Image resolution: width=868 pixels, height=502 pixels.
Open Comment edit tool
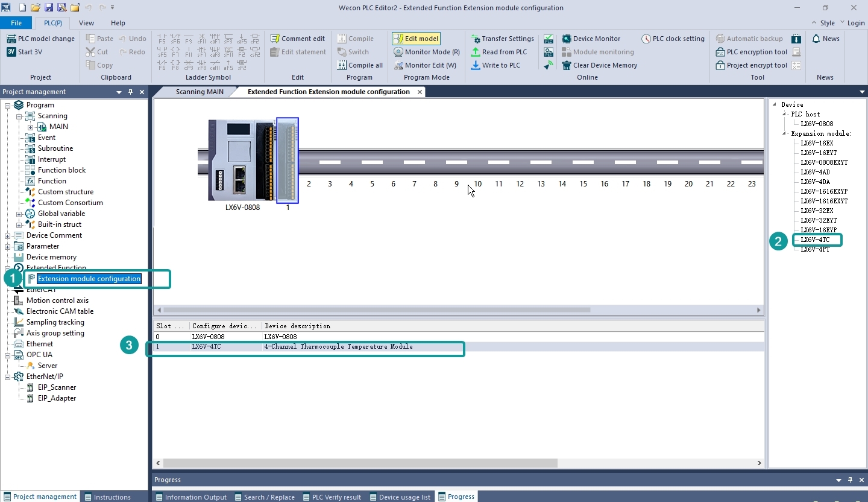pos(298,39)
